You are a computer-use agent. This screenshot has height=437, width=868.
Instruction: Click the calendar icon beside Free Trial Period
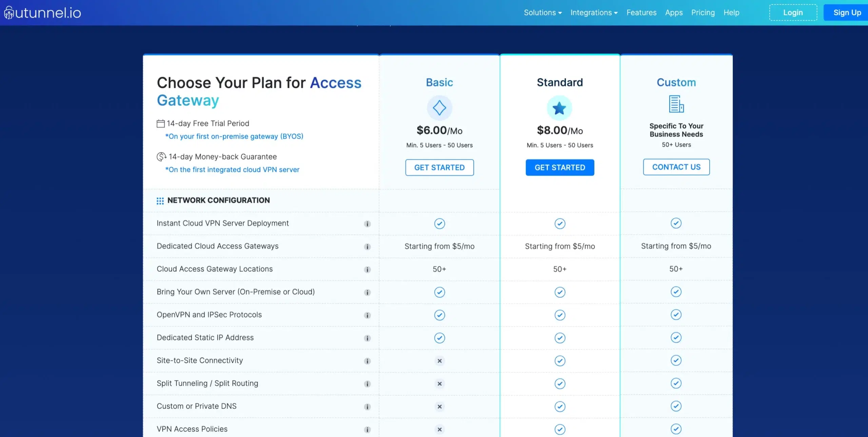tap(161, 123)
